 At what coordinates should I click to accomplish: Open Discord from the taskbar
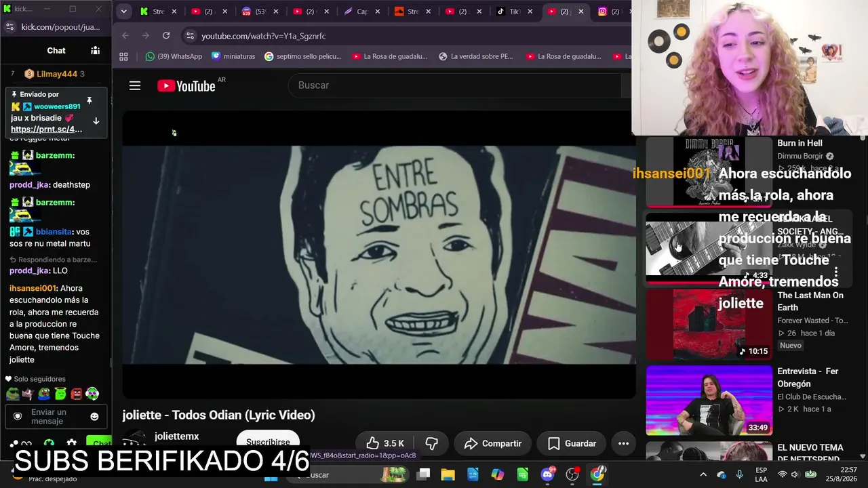548,474
